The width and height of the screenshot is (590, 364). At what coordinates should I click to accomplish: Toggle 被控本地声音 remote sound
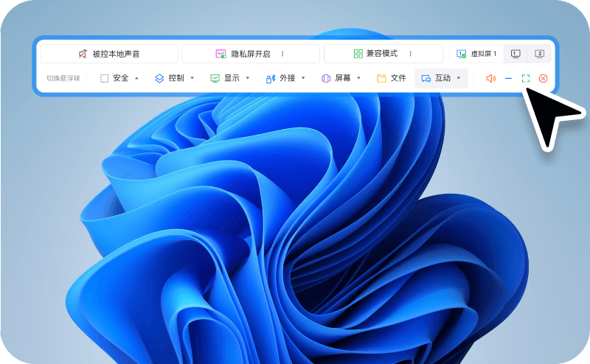tap(109, 54)
